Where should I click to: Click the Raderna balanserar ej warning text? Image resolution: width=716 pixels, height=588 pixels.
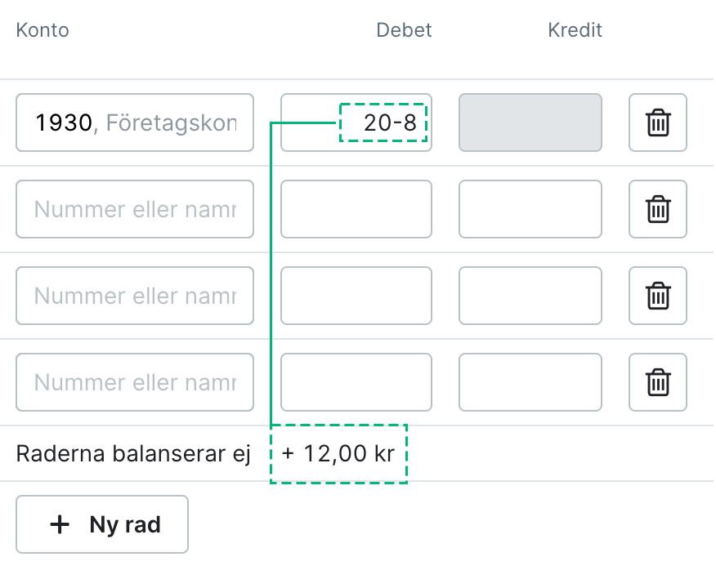(x=133, y=452)
